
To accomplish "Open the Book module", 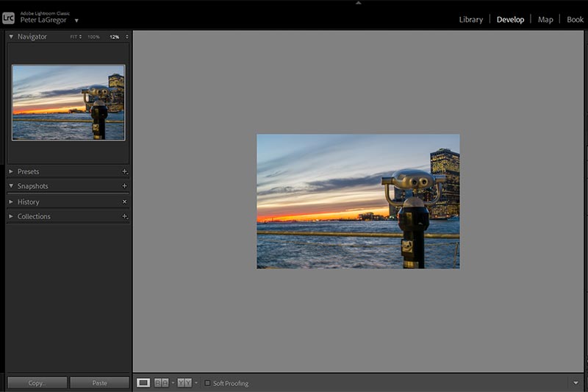I will tap(575, 20).
